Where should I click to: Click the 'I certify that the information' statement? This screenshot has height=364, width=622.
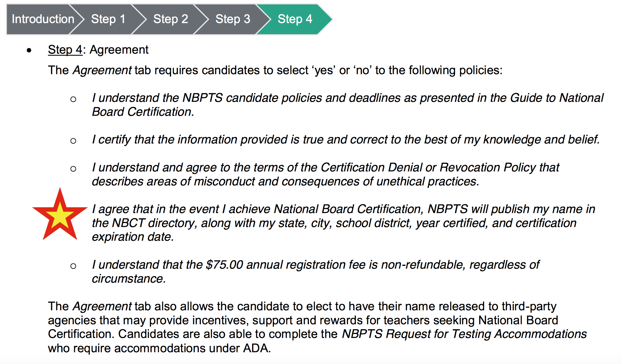click(346, 139)
